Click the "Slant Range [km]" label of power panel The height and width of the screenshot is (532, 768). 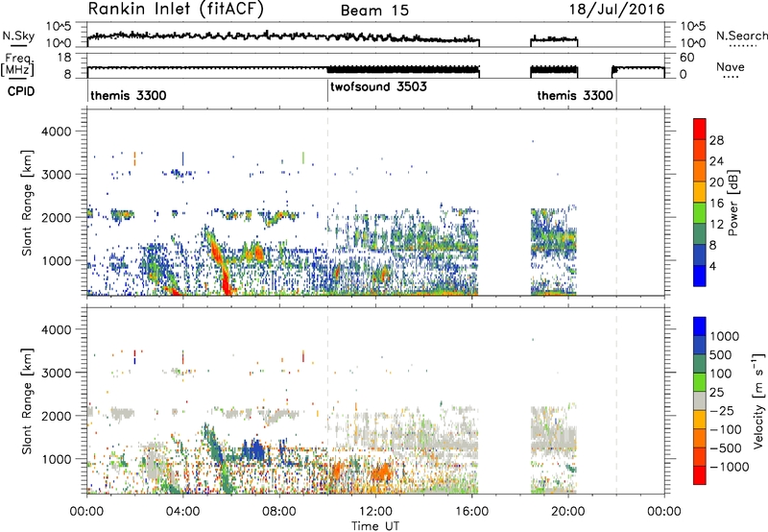tap(27, 203)
